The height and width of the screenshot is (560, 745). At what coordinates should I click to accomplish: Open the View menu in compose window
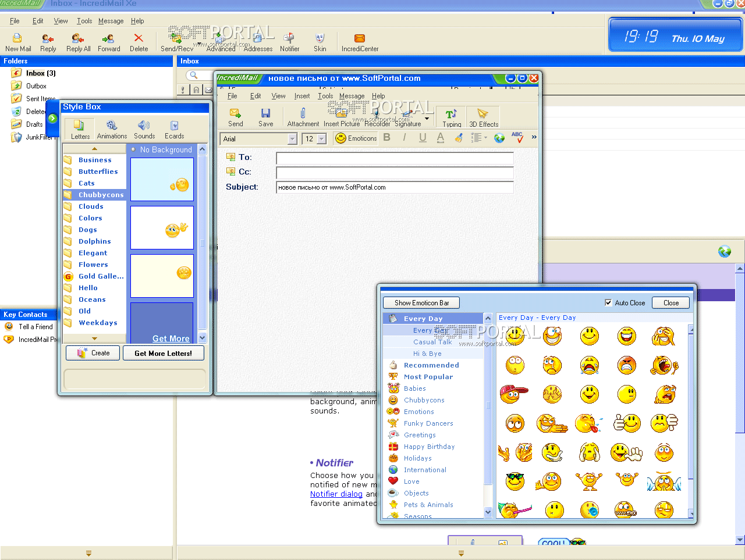(278, 96)
